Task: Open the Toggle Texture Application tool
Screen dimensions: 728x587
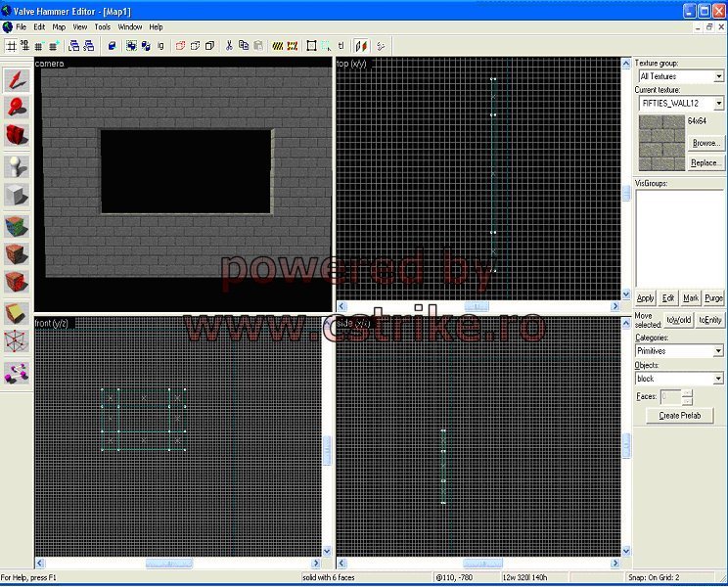Action: point(17,226)
